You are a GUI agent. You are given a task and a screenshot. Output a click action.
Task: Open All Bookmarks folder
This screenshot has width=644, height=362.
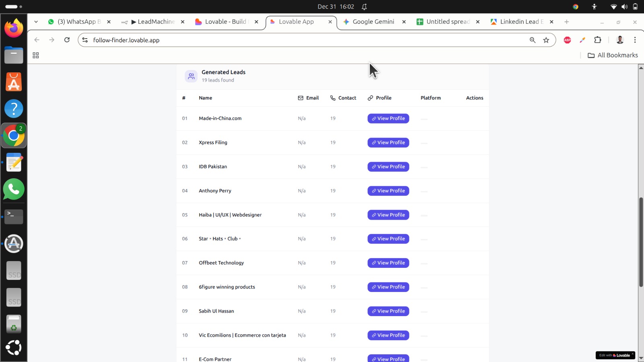click(613, 55)
